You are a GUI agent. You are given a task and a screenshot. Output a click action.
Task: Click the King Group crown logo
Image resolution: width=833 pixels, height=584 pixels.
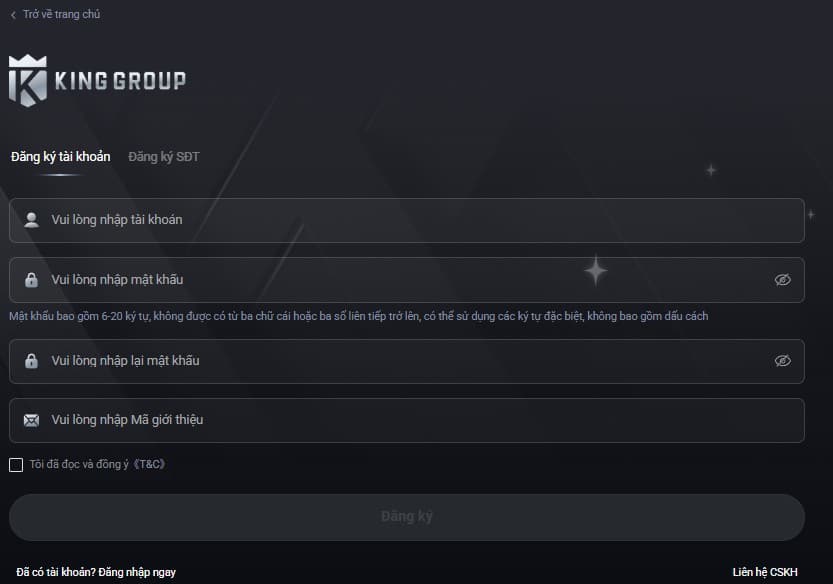click(x=28, y=81)
